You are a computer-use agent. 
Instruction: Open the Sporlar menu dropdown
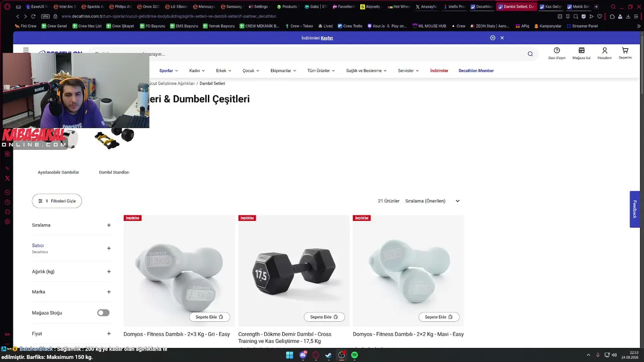(x=169, y=71)
